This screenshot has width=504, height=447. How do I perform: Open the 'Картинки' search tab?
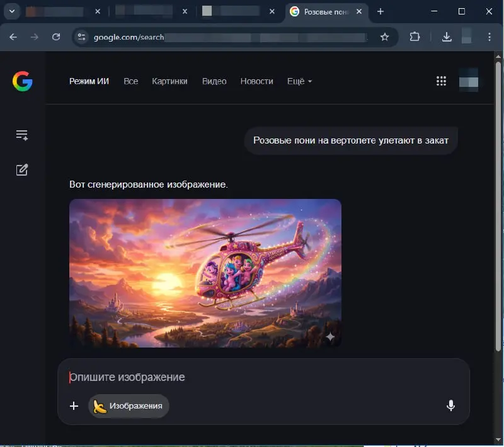169,81
